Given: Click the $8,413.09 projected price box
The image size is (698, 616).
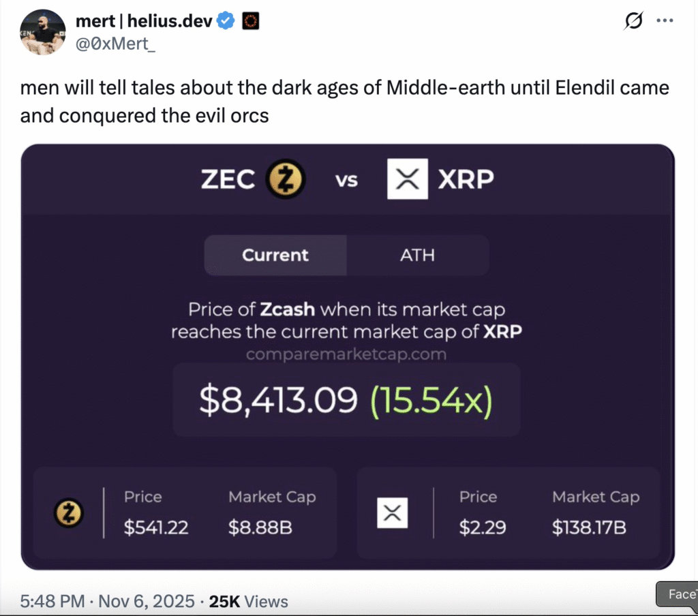Looking at the screenshot, I should 346,400.
